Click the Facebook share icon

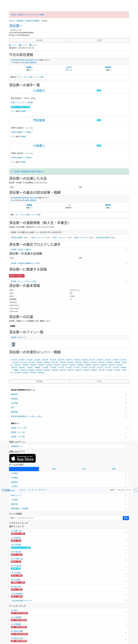point(20,45)
